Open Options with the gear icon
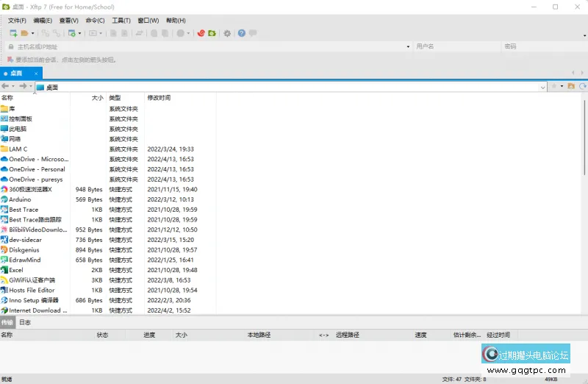Screen dimensions: 588x384 pyautogui.click(x=227, y=33)
